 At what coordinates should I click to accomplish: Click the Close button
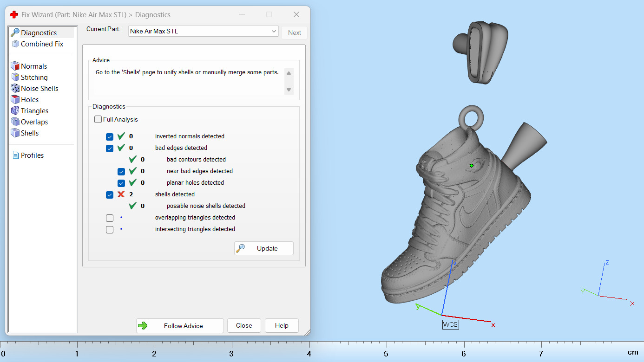(244, 326)
